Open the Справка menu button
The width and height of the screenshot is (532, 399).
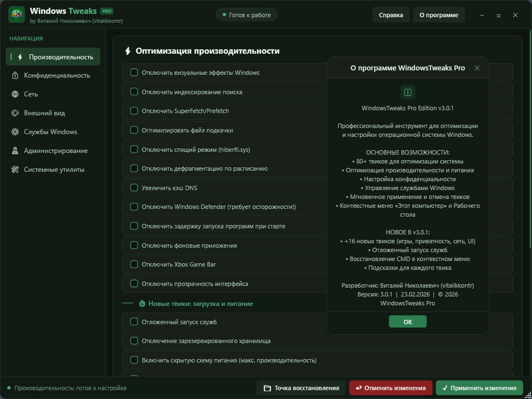pos(391,15)
